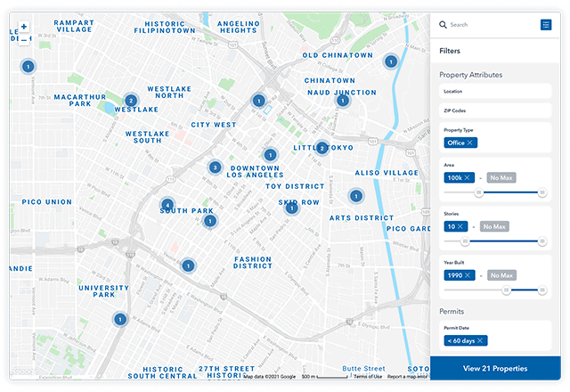
Task: Click the ZIP Codes filter field
Action: coord(495,110)
